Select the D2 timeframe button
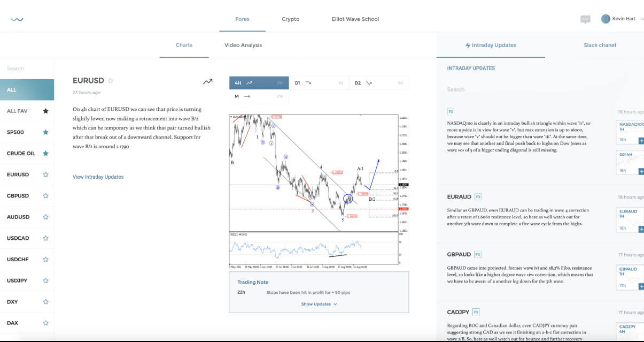The height and width of the screenshot is (342, 644). pos(378,83)
